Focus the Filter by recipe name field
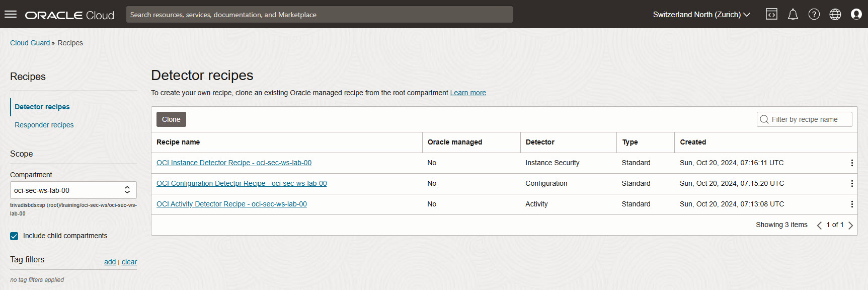The width and height of the screenshot is (868, 290). (805, 119)
